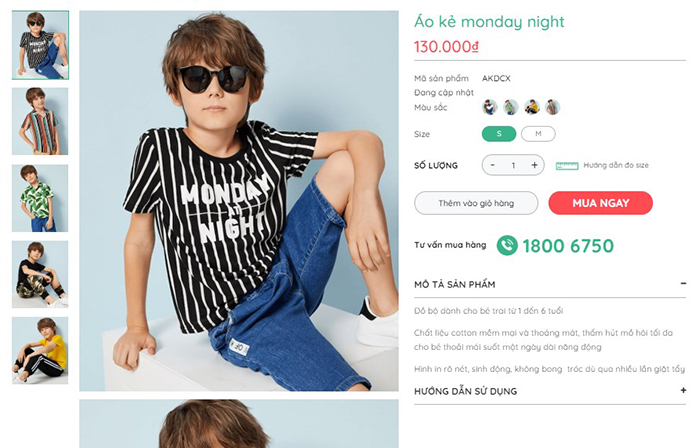Select size M

tap(538, 133)
